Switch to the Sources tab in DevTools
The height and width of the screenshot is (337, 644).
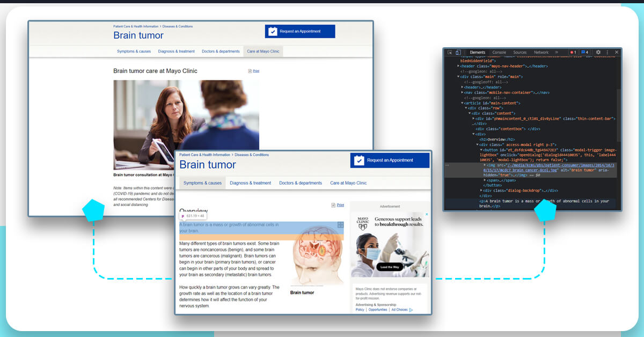click(x=520, y=52)
